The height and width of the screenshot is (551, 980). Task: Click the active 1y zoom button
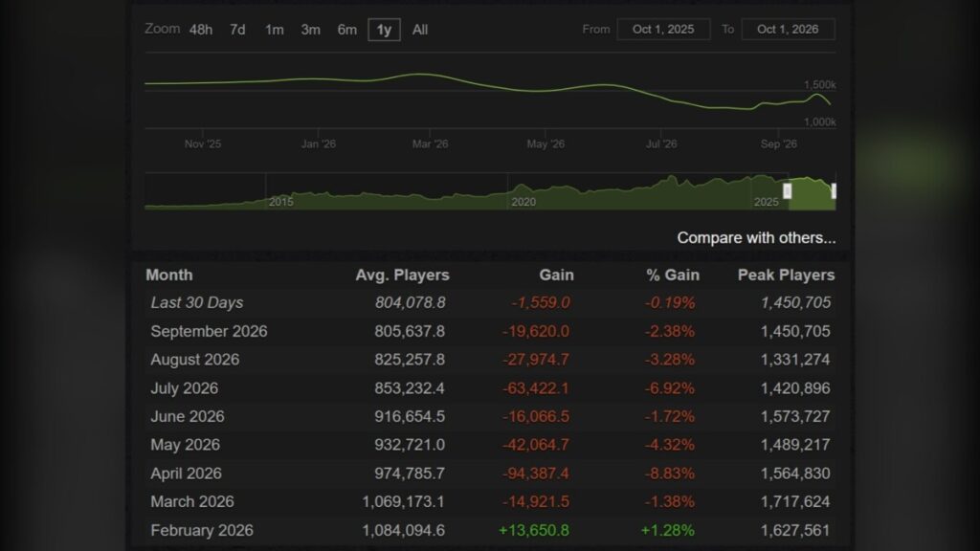coord(384,30)
